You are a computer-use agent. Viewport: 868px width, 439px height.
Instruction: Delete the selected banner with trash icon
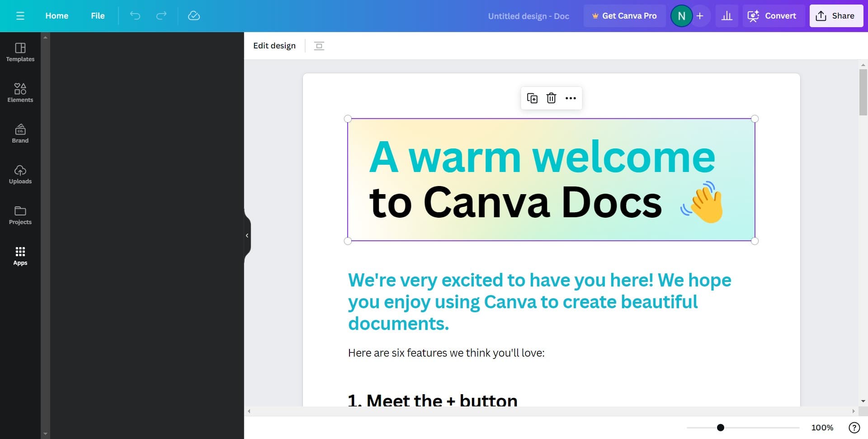tap(551, 98)
